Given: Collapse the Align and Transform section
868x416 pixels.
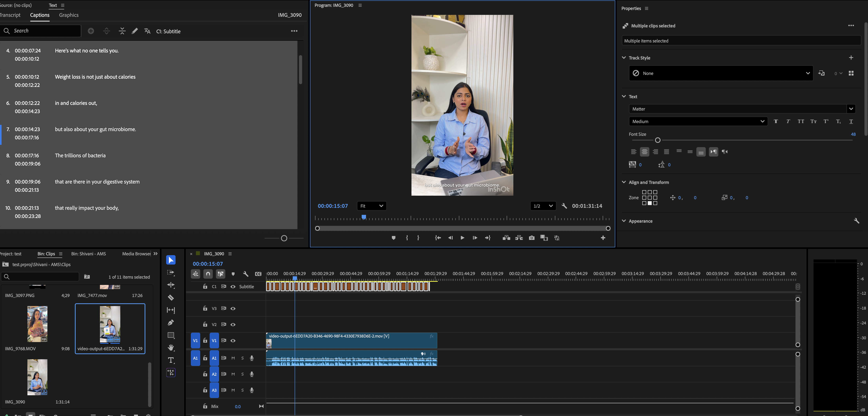Looking at the screenshot, I should pos(624,182).
